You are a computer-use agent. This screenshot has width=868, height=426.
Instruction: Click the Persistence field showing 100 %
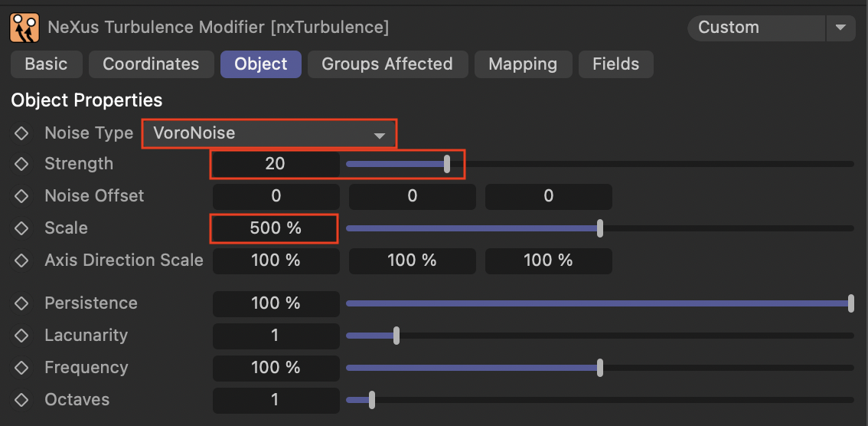pos(276,303)
